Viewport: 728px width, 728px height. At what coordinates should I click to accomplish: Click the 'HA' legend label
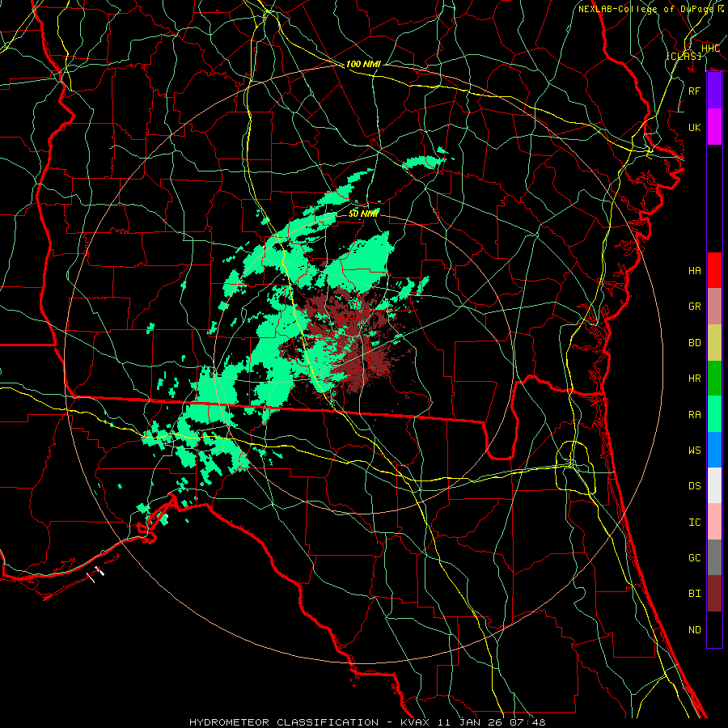695,271
